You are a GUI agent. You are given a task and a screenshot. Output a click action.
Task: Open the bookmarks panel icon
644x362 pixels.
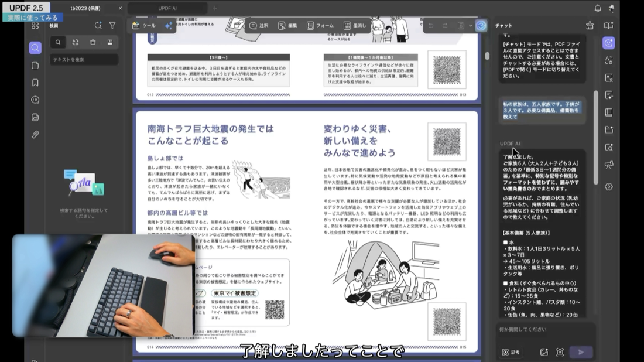35,83
